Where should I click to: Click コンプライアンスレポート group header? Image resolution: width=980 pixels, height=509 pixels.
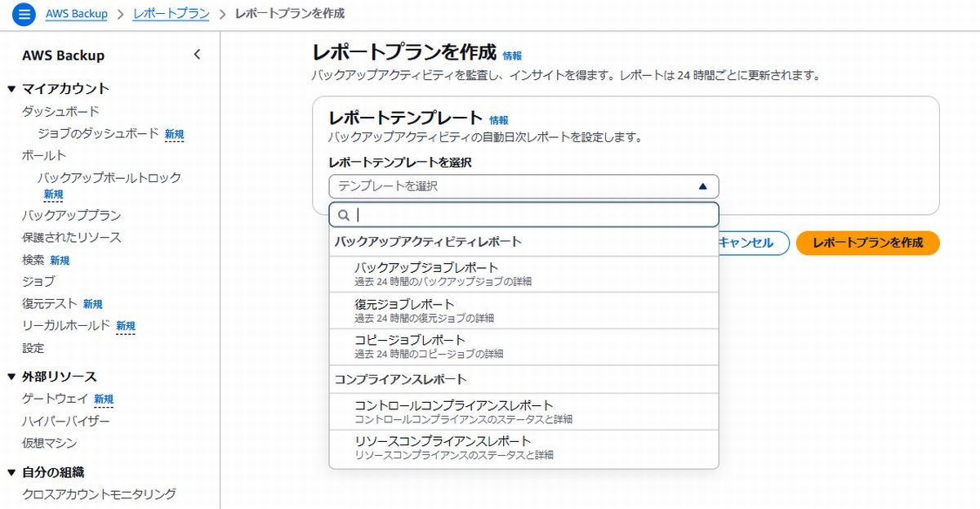point(400,379)
